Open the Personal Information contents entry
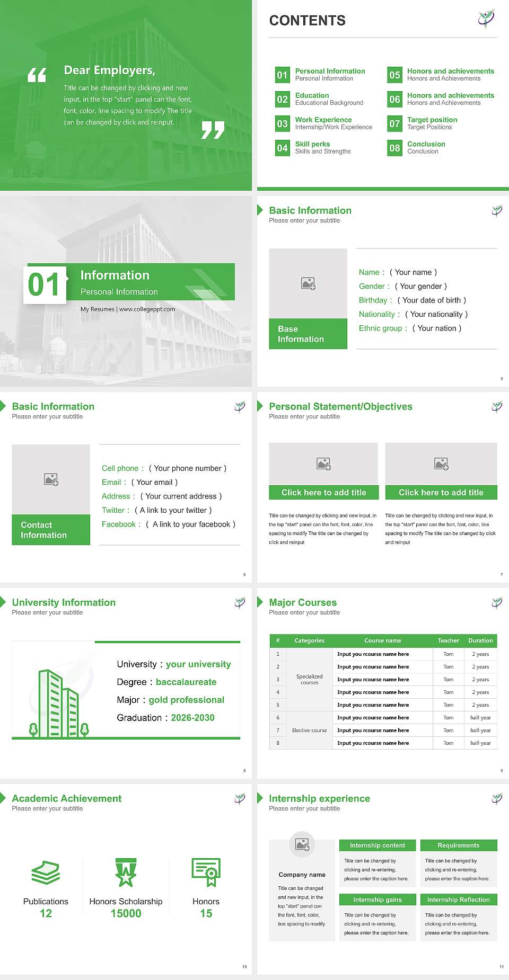The image size is (509, 980). click(330, 75)
